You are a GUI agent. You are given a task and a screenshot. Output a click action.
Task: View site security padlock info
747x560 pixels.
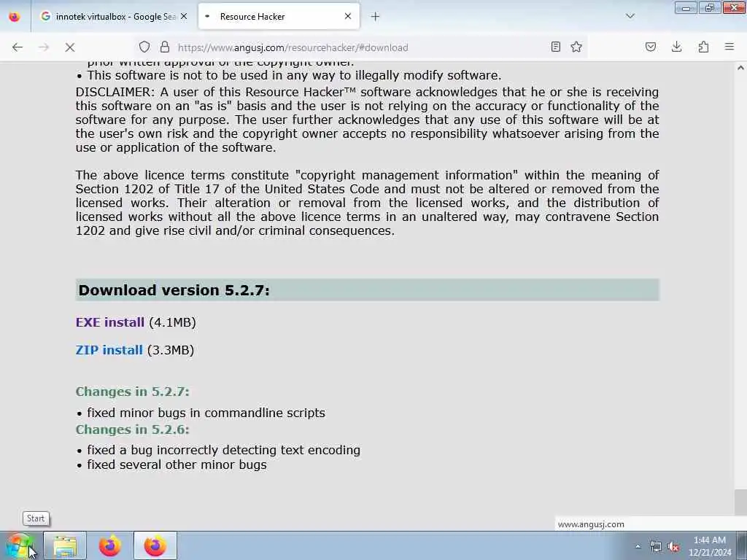pyautogui.click(x=165, y=47)
